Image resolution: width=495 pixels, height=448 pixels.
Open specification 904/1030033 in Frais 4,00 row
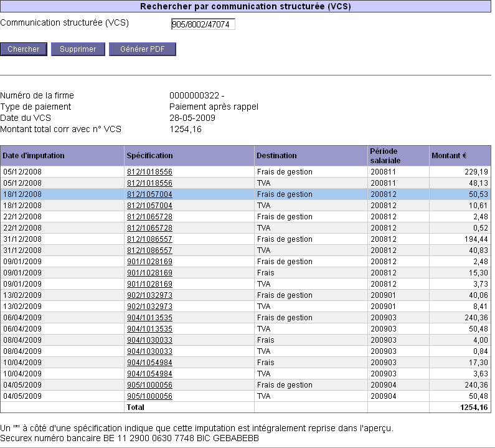[x=149, y=340]
